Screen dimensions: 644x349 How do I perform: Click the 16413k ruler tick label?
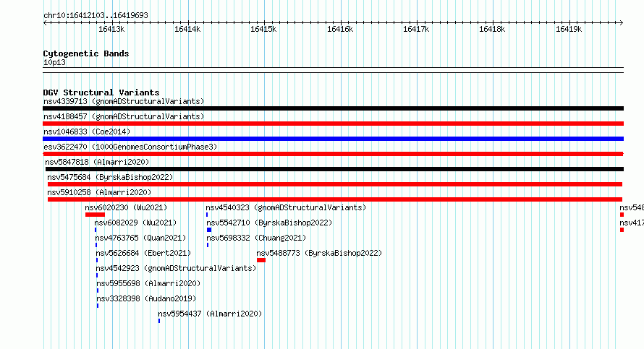111,29
